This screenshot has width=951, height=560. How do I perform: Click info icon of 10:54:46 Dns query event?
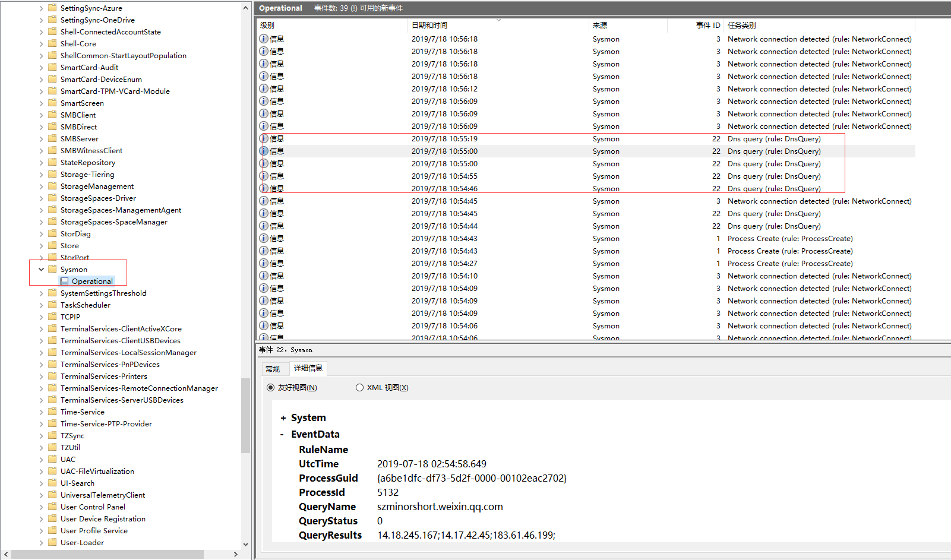tap(264, 188)
